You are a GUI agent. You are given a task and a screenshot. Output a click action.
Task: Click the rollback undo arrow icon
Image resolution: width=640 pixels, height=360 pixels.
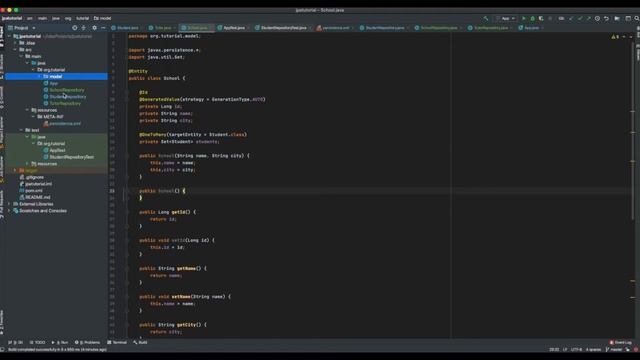point(606,18)
